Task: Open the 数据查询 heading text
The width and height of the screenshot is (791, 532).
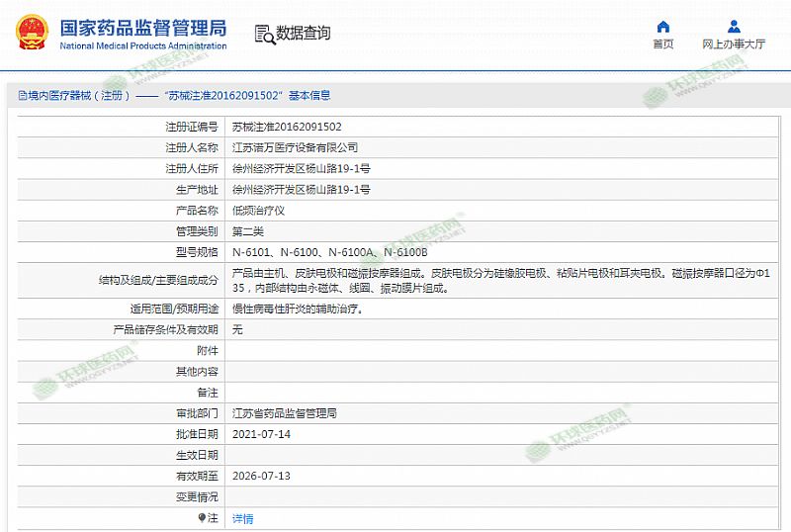Action: (304, 34)
